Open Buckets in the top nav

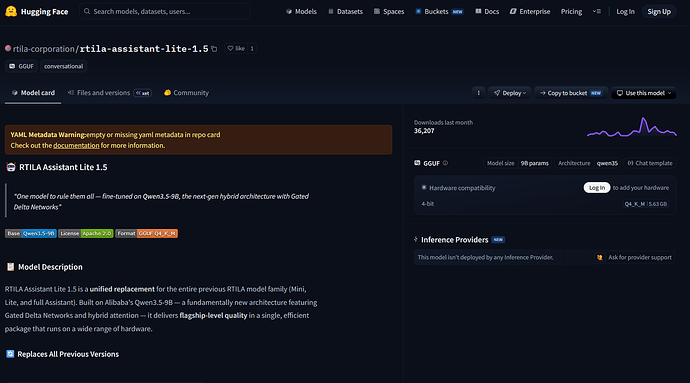tap(439, 11)
